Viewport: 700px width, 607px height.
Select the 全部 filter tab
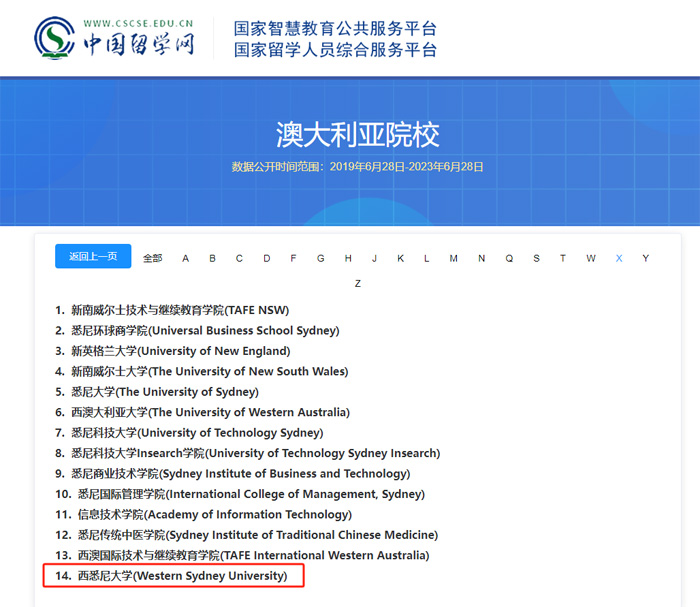[152, 258]
